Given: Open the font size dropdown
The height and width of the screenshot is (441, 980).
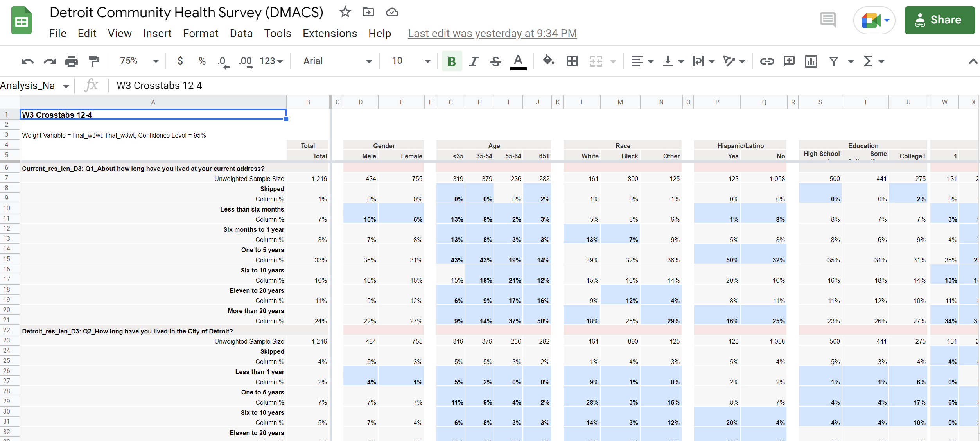Looking at the screenshot, I should pos(411,61).
